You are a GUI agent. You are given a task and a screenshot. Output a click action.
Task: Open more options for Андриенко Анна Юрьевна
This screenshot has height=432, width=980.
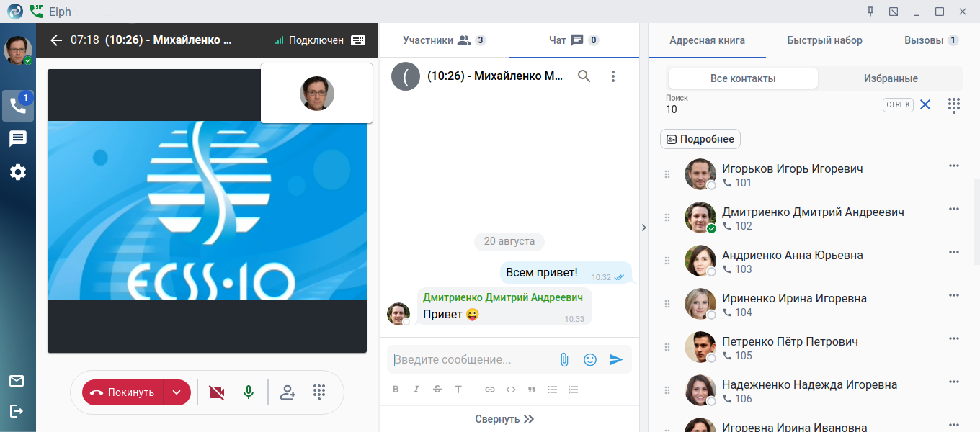point(954,252)
